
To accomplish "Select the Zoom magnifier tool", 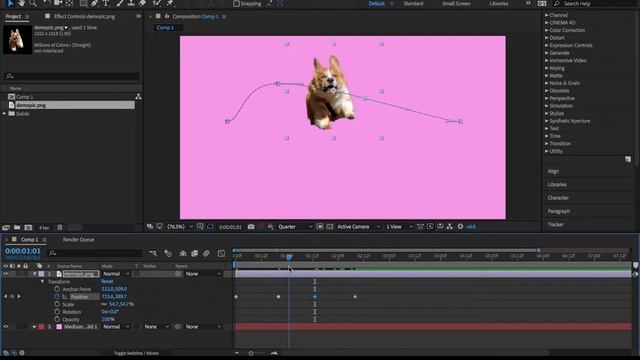I will click(x=33, y=3).
